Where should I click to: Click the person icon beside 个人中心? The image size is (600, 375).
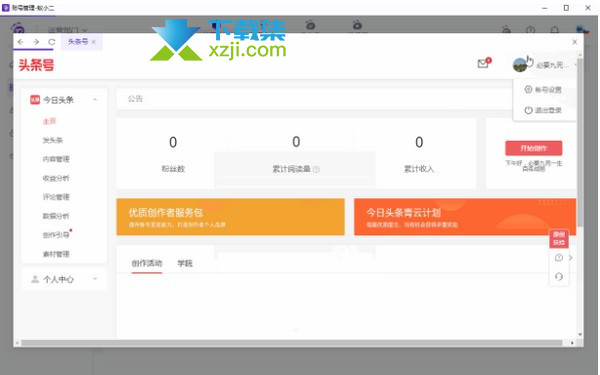tap(35, 279)
